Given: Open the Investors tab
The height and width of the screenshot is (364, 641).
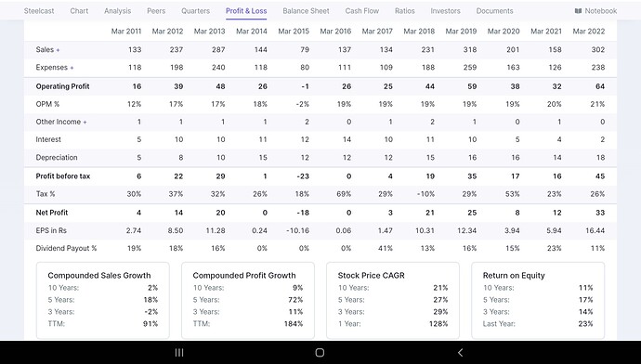Looking at the screenshot, I should (x=445, y=11).
